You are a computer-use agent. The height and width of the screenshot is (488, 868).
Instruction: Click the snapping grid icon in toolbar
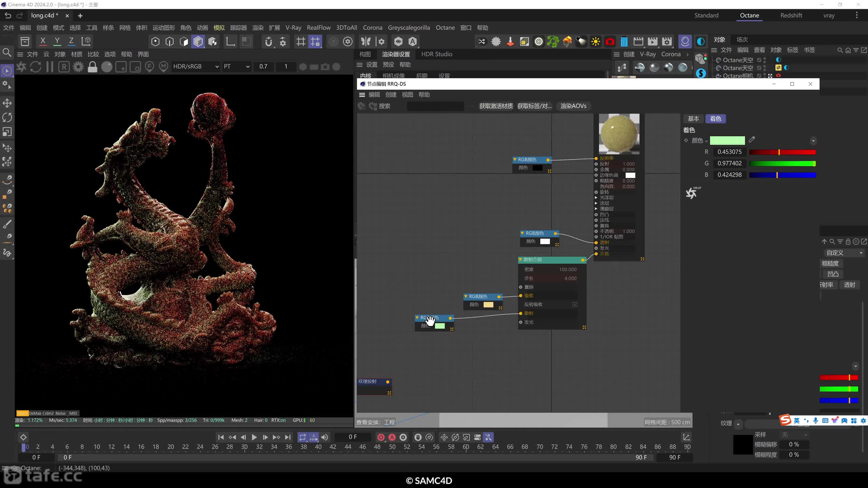pyautogui.click(x=315, y=41)
